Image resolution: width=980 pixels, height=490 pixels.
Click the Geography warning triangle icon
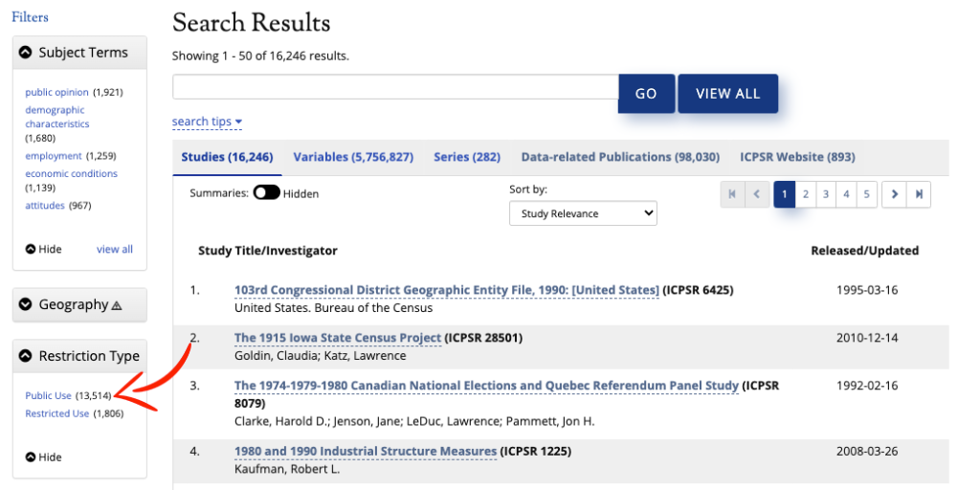click(x=117, y=305)
